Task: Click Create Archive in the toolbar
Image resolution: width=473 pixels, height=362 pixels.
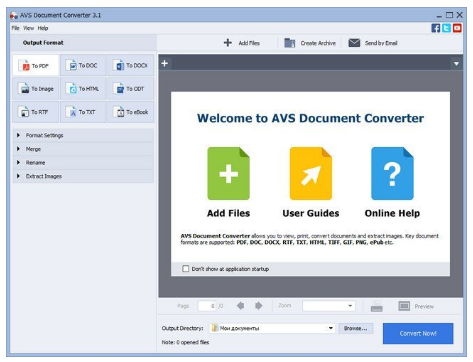Action: pyautogui.click(x=310, y=43)
